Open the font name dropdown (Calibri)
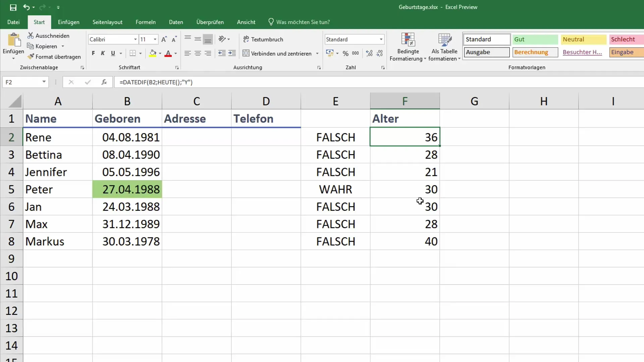Image resolution: width=644 pixels, height=362 pixels. (136, 39)
